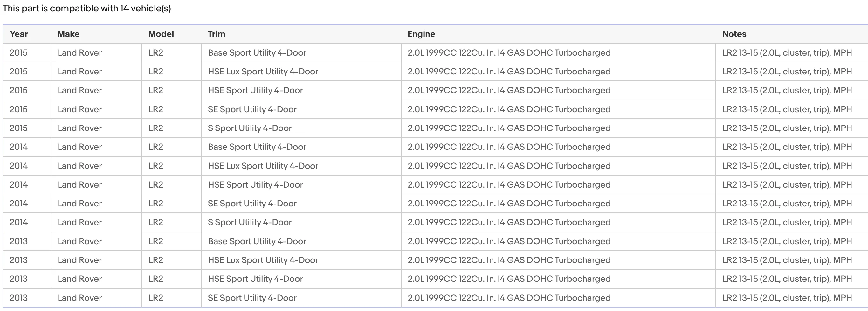The image size is (868, 311).
Task: Click notes cell in the 2015 HSE Sport Utility row
Action: click(792, 90)
